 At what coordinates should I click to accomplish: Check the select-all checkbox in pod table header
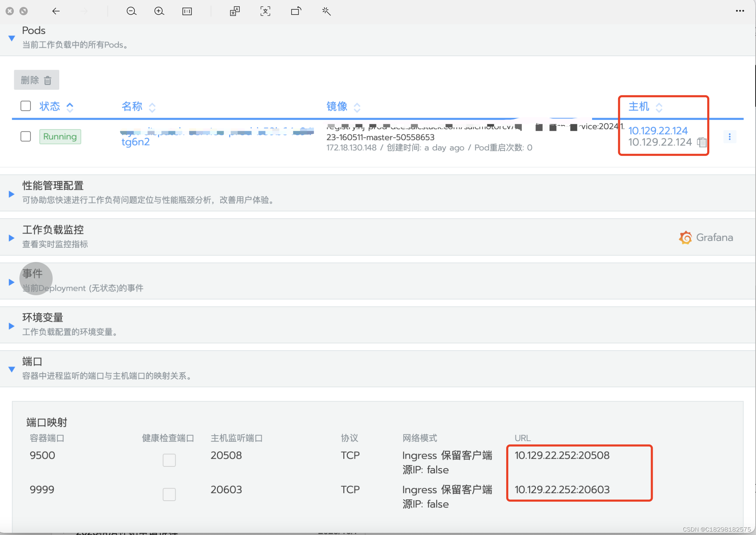coord(26,106)
